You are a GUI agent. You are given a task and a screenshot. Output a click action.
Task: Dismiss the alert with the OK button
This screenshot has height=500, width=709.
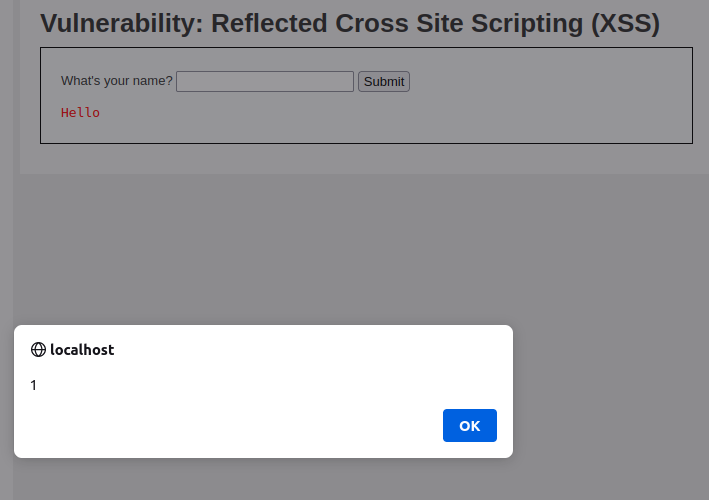[x=470, y=425]
